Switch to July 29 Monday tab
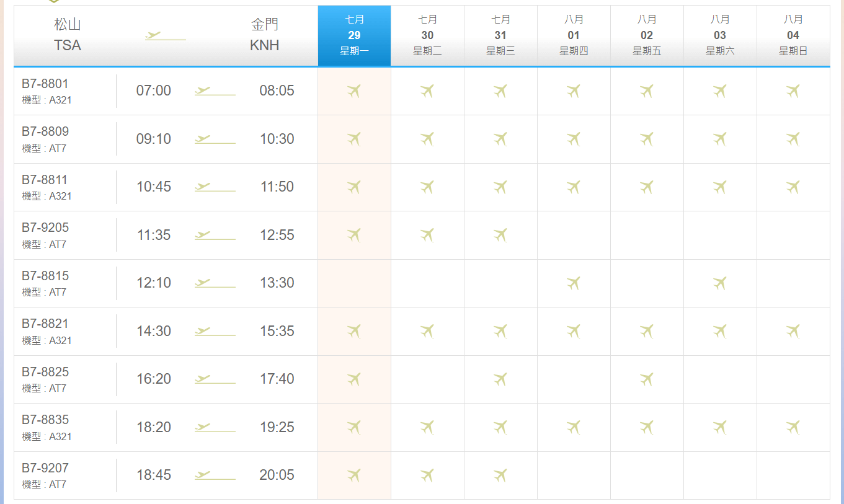This screenshot has height=504, width=844. click(354, 35)
